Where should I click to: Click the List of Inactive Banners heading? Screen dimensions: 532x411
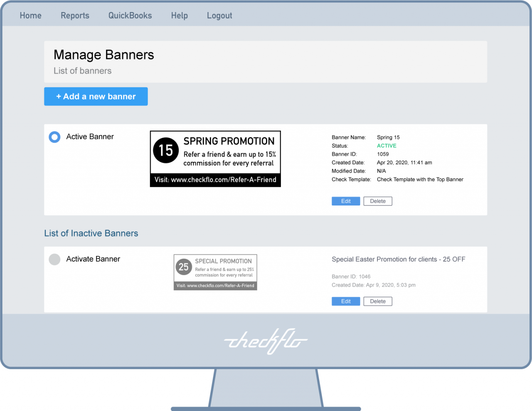click(x=91, y=233)
